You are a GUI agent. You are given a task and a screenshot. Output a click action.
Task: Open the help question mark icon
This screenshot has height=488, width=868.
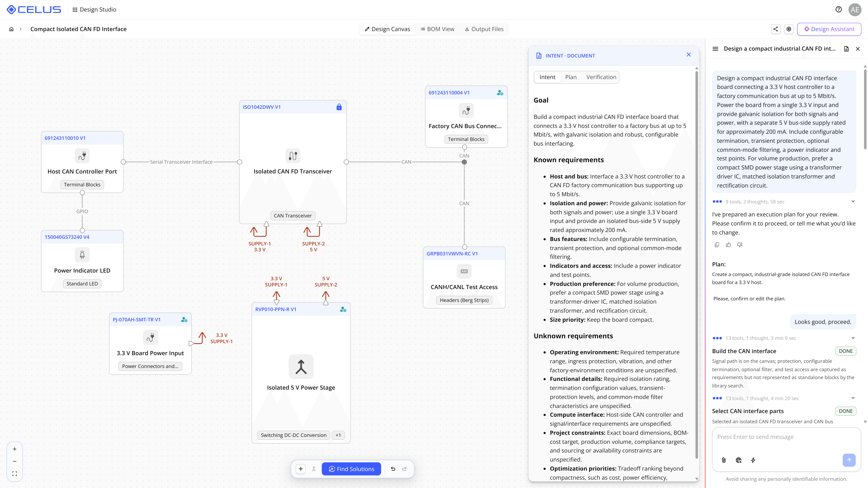coord(839,9)
